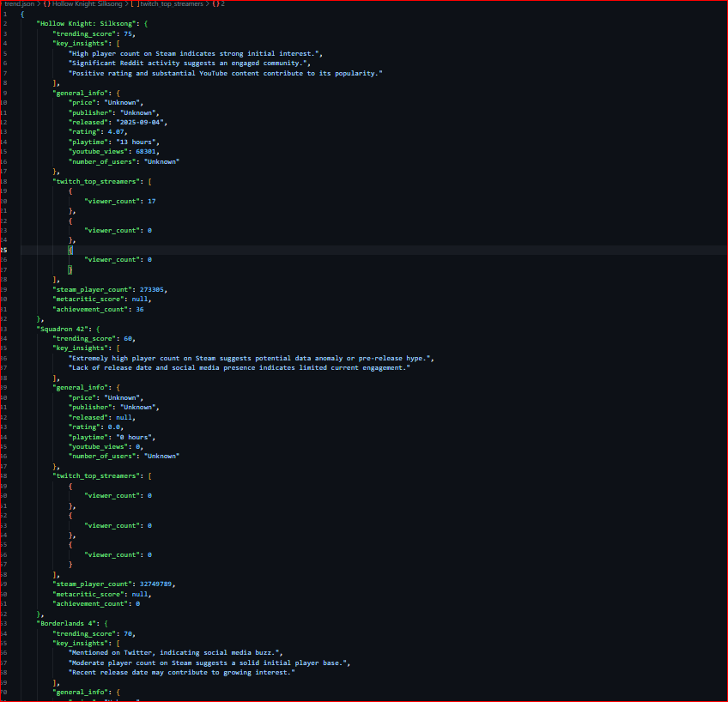Click the released date value "2025-09-04"
The width and height of the screenshot is (728, 702).
[x=140, y=123]
